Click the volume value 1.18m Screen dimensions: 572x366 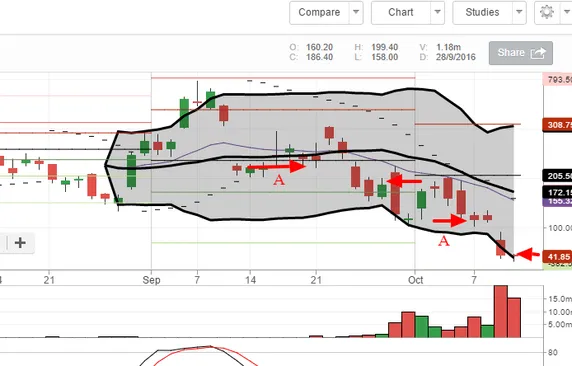(x=448, y=47)
